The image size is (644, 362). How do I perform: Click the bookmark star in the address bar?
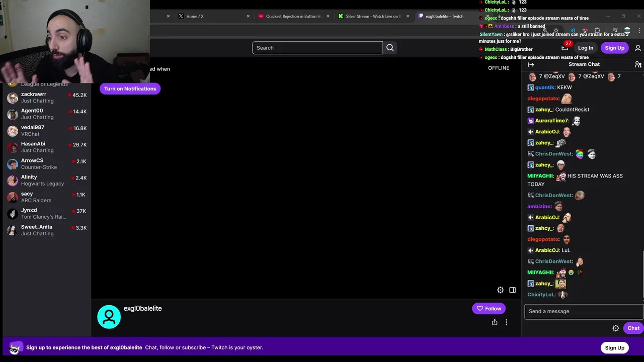[x=556, y=31]
